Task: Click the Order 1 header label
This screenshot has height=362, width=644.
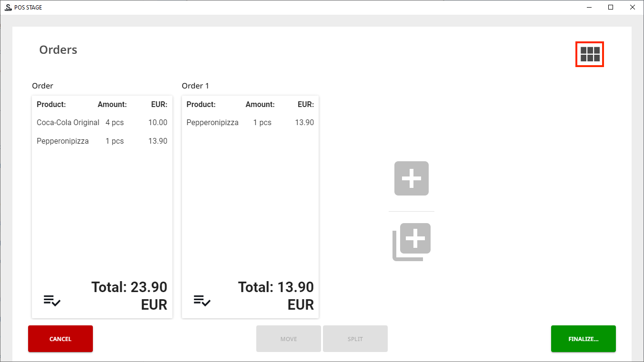Action: pos(195,86)
